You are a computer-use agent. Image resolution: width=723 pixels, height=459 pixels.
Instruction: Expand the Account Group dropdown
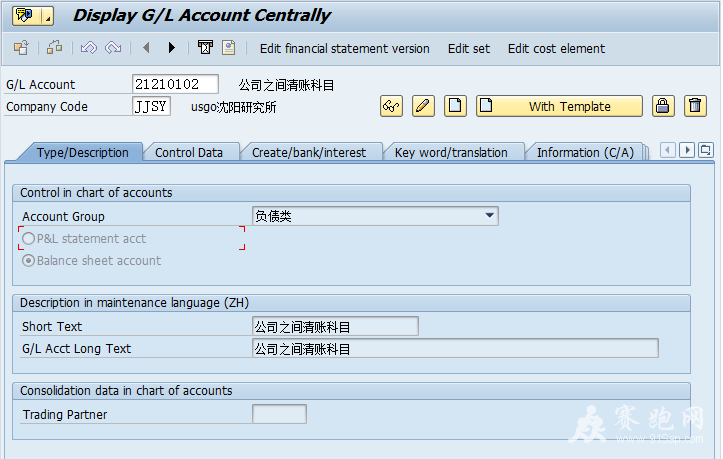click(x=490, y=216)
